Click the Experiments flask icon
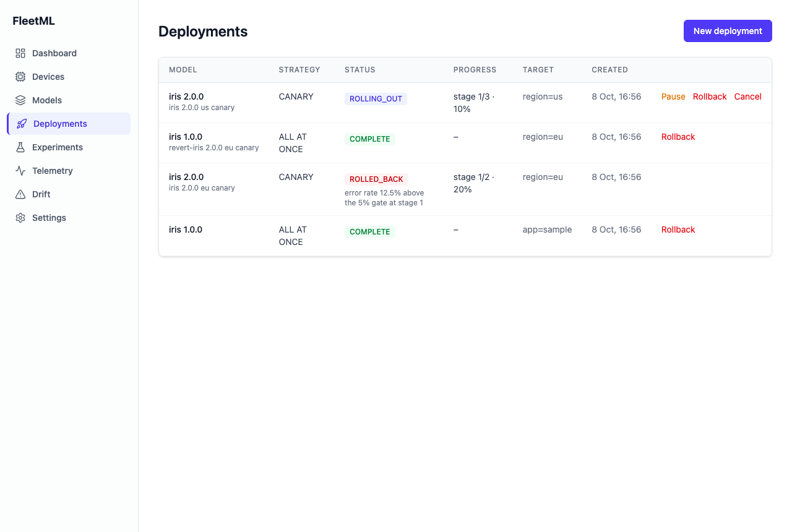The width and height of the screenshot is (792, 532). coord(20,147)
